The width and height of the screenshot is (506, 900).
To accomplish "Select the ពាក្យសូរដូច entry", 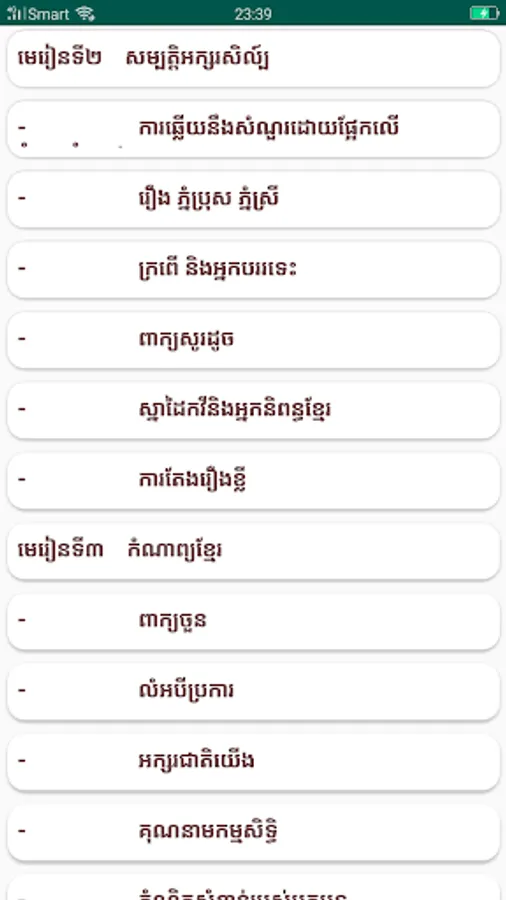I will click(253, 340).
